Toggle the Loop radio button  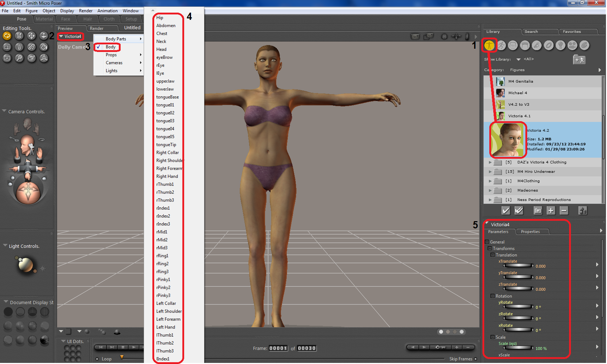click(x=97, y=359)
